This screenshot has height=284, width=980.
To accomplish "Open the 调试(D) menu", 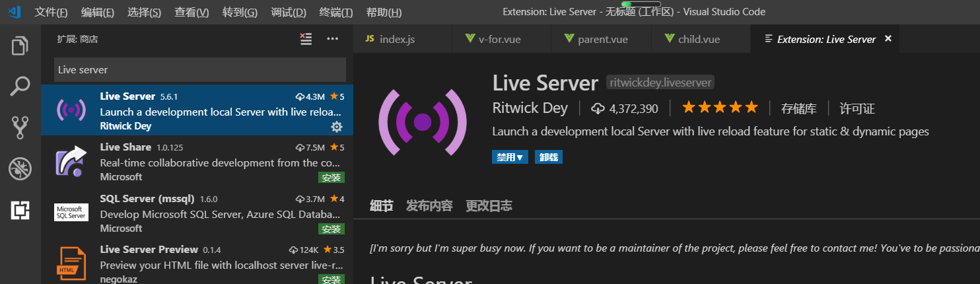I will [289, 12].
